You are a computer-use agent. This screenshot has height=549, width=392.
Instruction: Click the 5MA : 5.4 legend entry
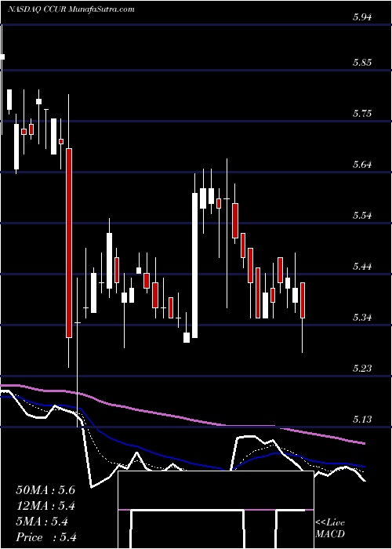point(42,522)
